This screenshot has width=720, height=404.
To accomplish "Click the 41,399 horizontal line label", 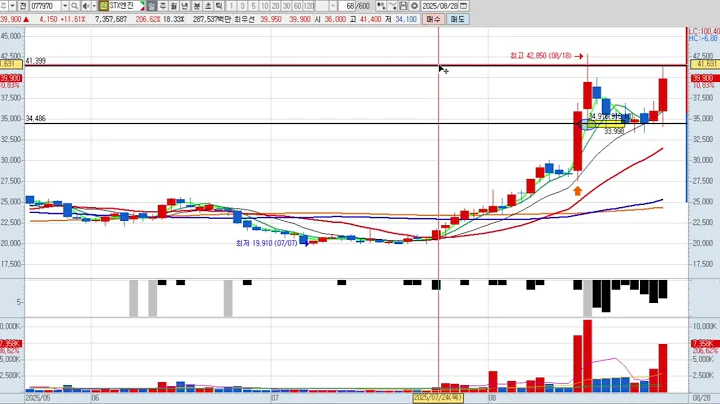I will (35, 61).
